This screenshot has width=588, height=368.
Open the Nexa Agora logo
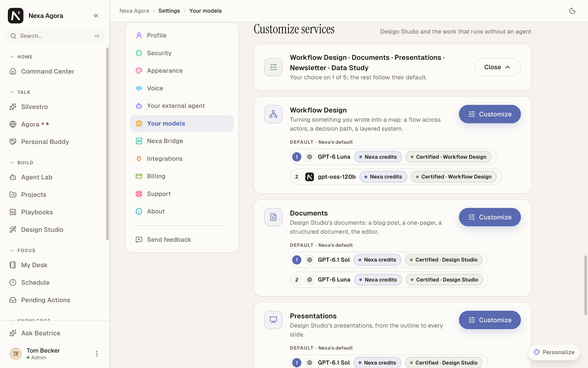(16, 16)
